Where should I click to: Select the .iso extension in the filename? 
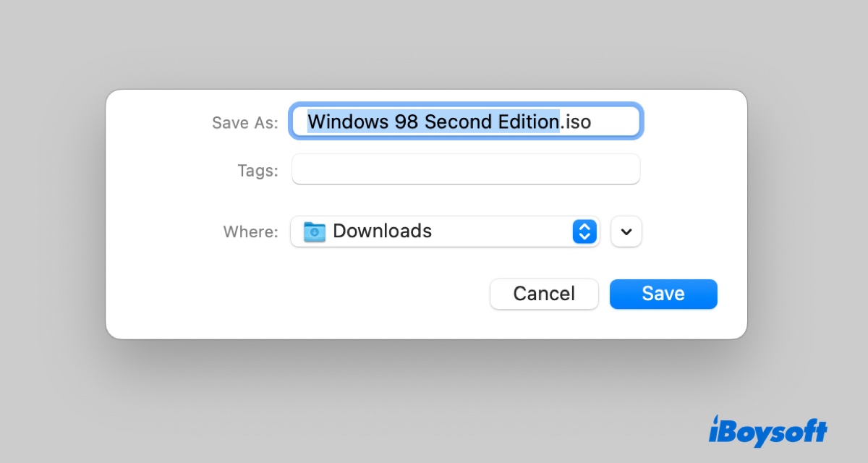[576, 122]
